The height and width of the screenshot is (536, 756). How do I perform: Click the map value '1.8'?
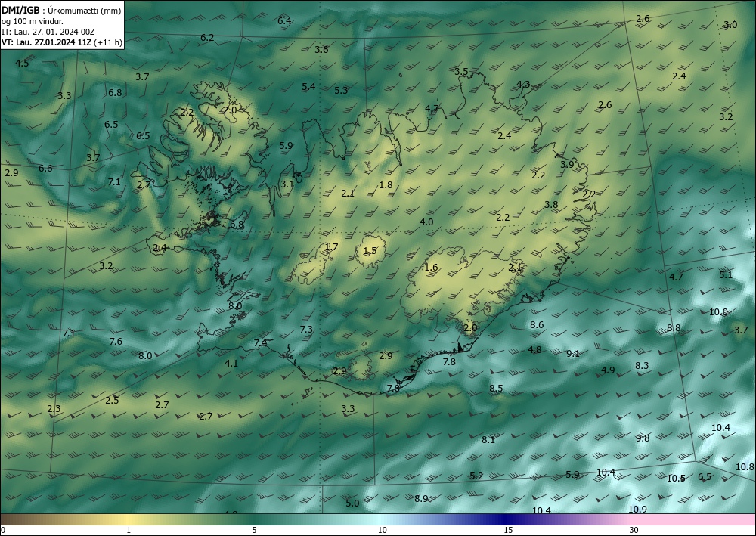coord(386,184)
